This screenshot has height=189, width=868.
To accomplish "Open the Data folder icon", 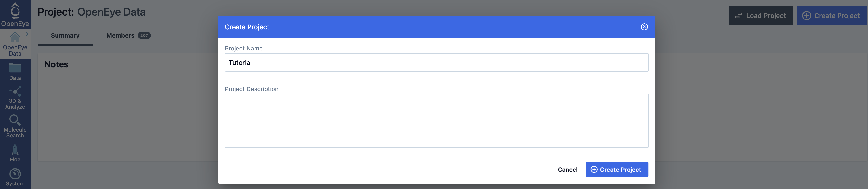I will tap(15, 68).
